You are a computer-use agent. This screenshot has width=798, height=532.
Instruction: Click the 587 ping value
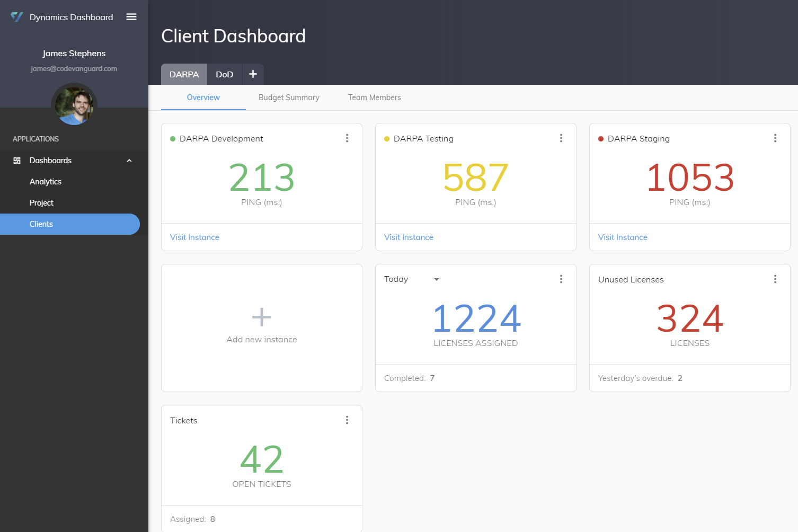(476, 178)
